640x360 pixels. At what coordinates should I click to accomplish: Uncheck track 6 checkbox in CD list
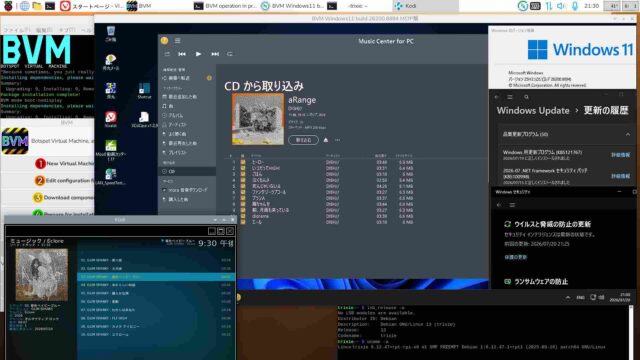243,192
